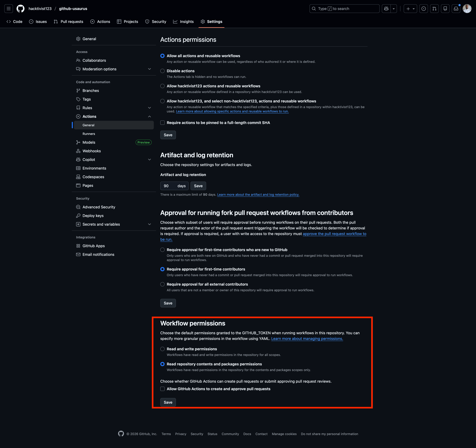Click the footer GitHub logo

click(121, 434)
